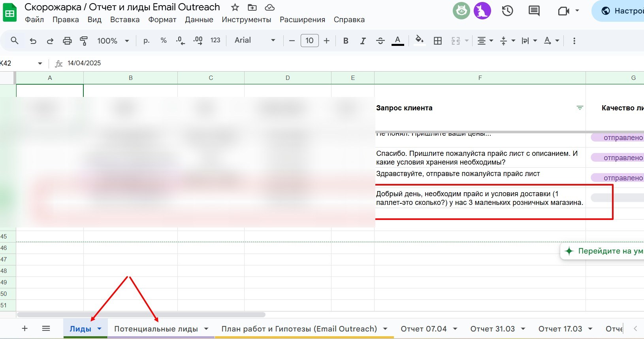Open the comments panel

534,11
